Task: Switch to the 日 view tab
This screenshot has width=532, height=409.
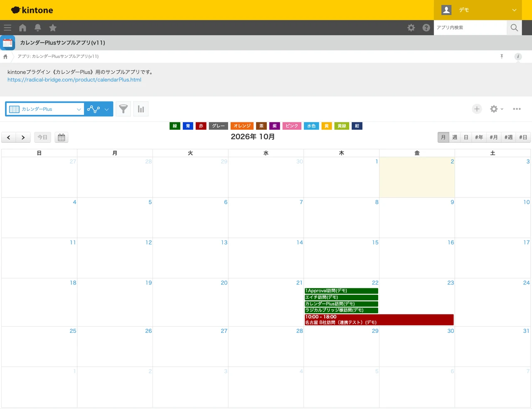Action: pyautogui.click(x=466, y=137)
